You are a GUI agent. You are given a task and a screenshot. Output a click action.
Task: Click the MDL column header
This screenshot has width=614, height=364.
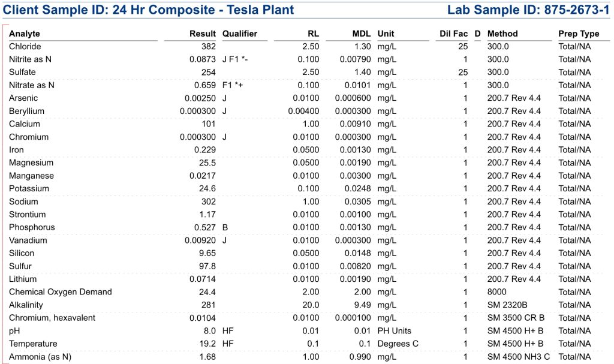(x=362, y=34)
